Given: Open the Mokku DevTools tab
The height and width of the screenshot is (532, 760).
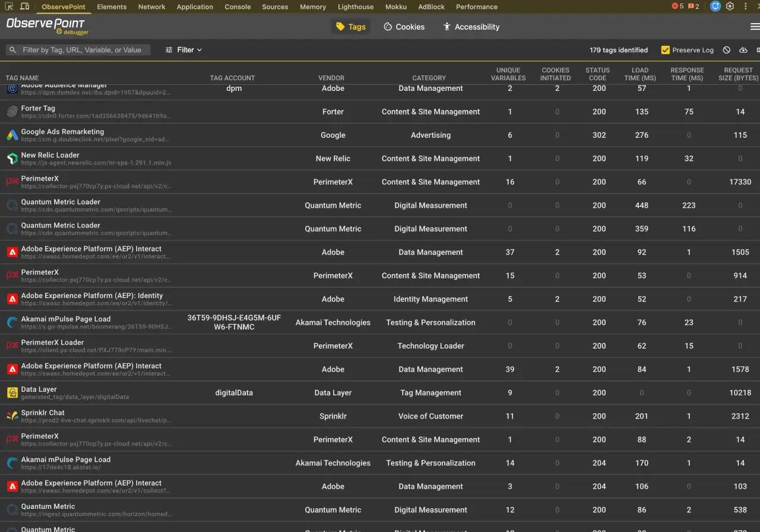Looking at the screenshot, I should pyautogui.click(x=395, y=7).
